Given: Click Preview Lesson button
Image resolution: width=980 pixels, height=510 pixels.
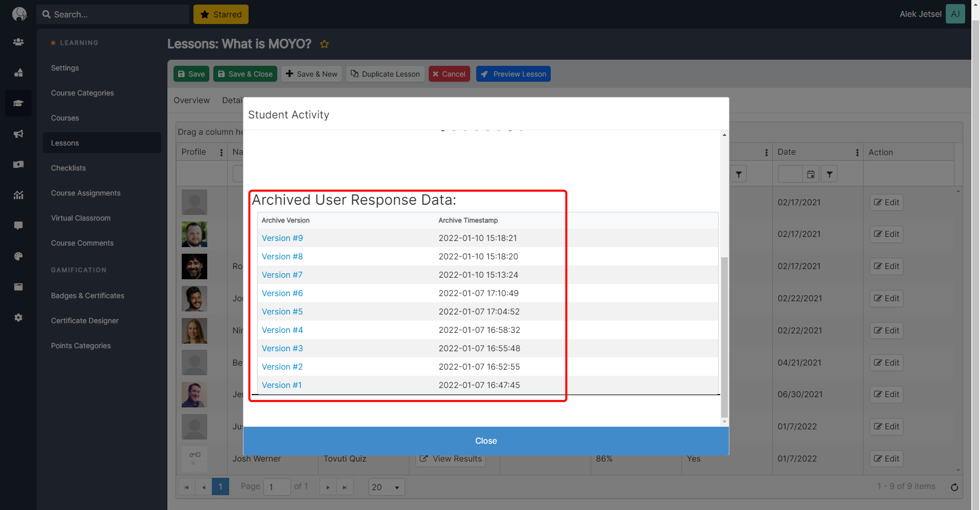Looking at the screenshot, I should [x=513, y=74].
